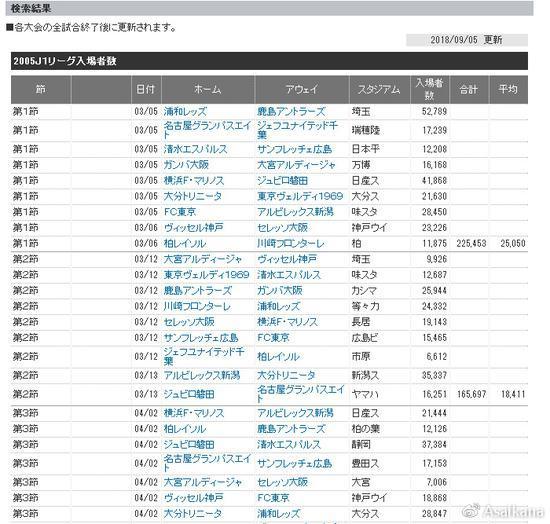Select stadium name 等々力

366,306
